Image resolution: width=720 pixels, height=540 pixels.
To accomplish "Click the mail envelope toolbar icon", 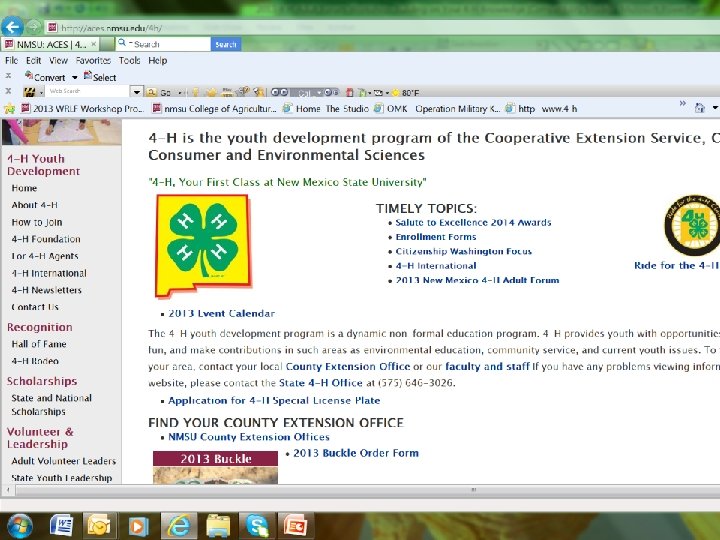I will click(x=378, y=93).
